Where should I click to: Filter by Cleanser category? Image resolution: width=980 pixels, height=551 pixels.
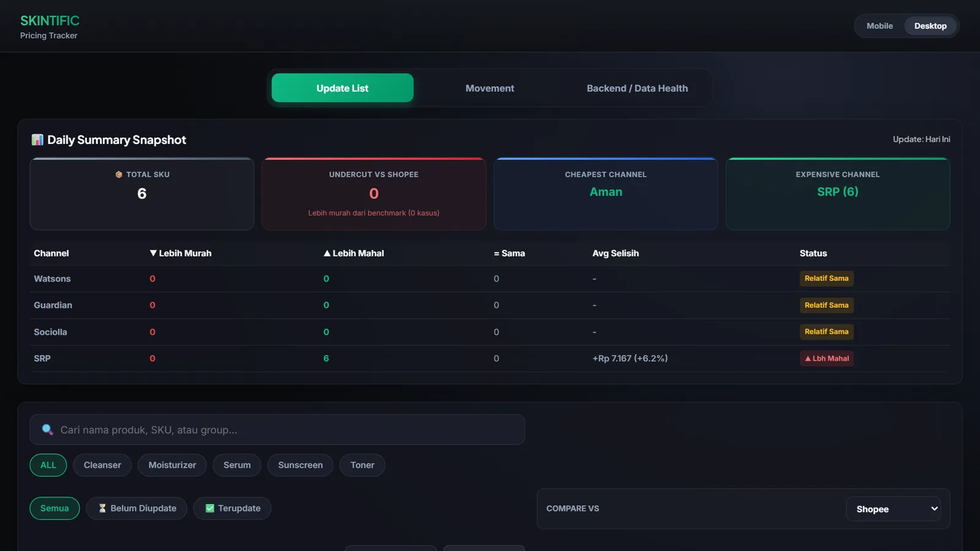[x=102, y=465]
